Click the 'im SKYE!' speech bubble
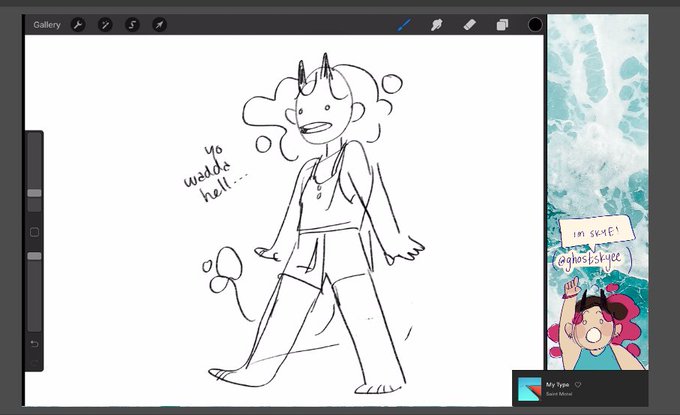680x415 pixels. 596,232
